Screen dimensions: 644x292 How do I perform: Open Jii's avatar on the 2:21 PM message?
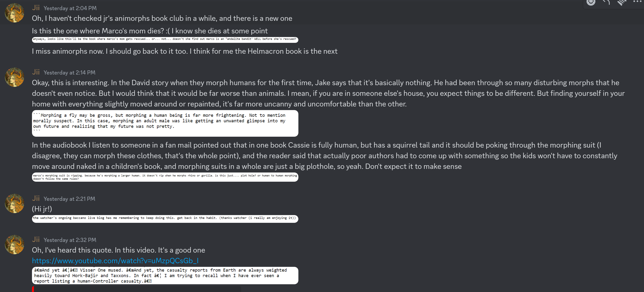click(x=15, y=203)
